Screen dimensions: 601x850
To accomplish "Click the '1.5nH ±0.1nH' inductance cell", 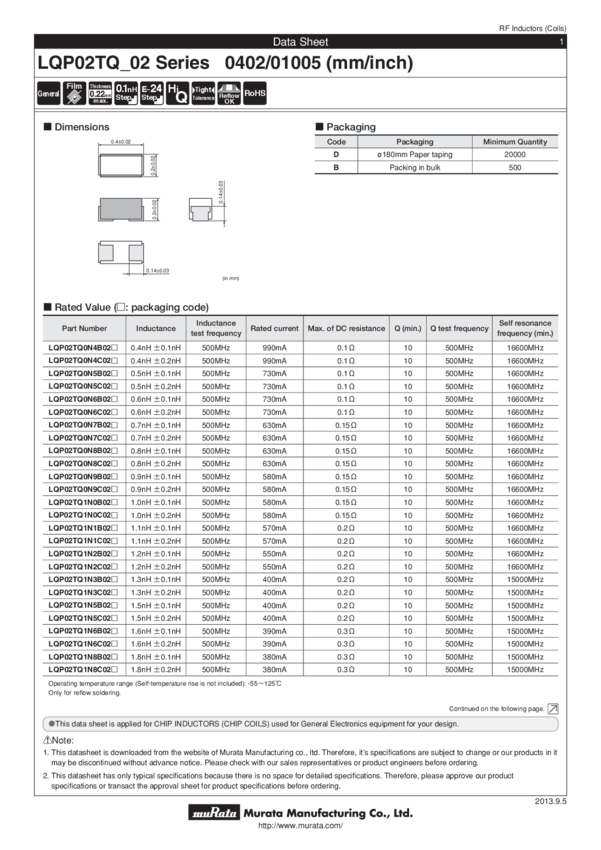I will point(156,605).
